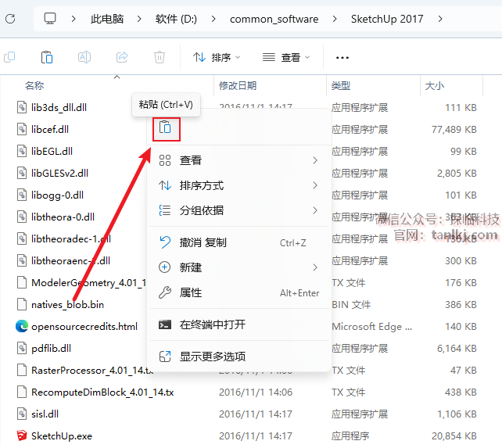This screenshot has width=502, height=448.
Task: Navigate to common_software folder in breadcrumb
Action: tap(274, 20)
